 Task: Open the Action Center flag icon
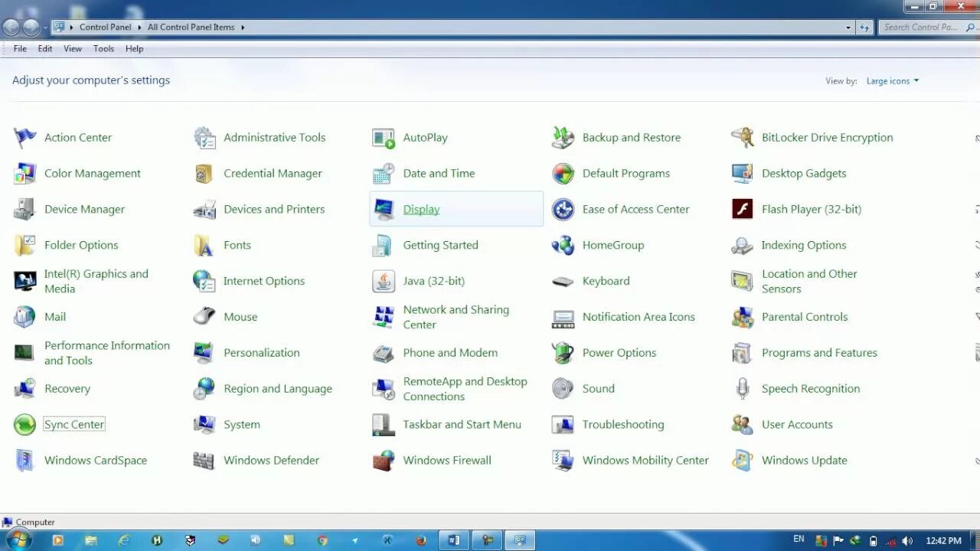point(24,138)
